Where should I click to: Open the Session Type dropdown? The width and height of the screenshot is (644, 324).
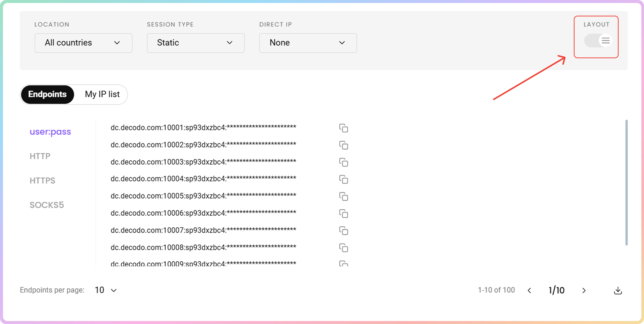click(196, 43)
